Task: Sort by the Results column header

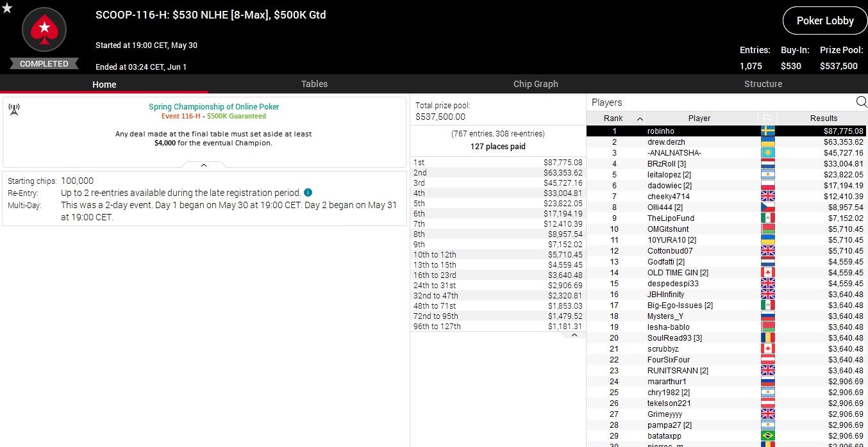Action: [823, 118]
